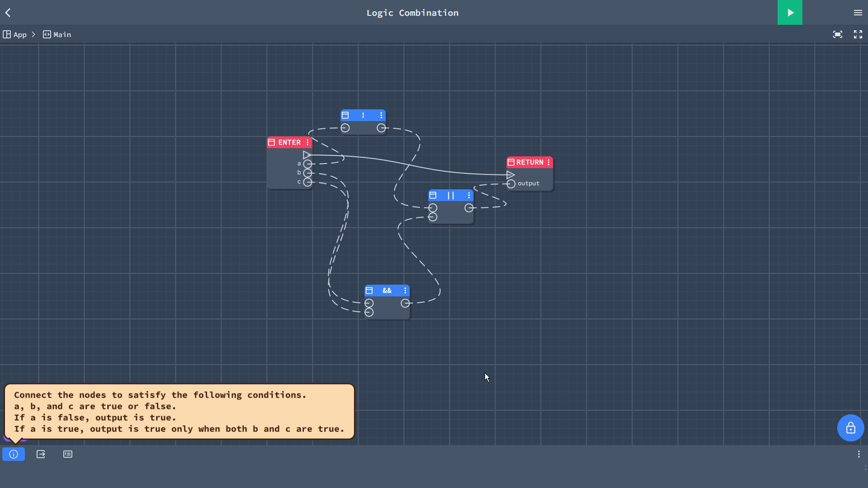Click the execution triangle port on ENTER node
Viewport: 868px width, 488px height.
click(x=307, y=155)
